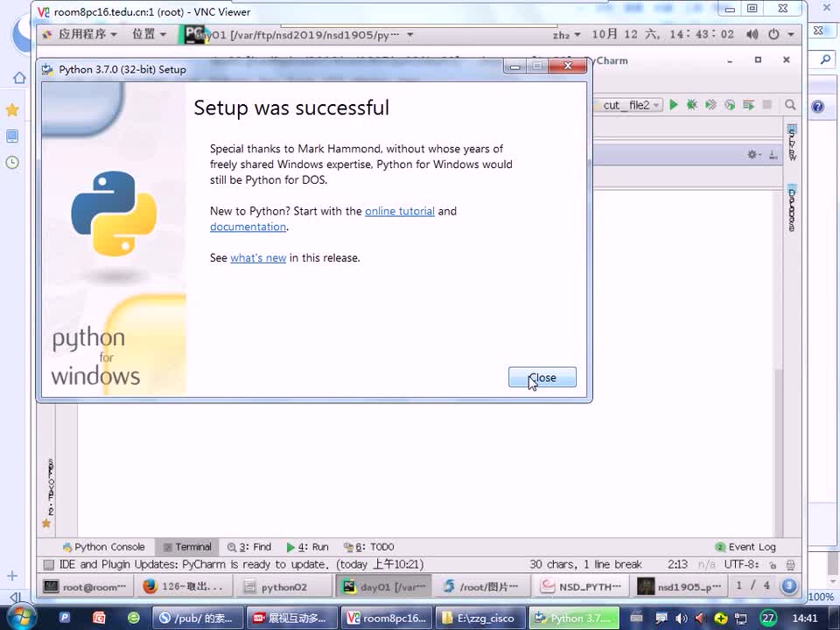The width and height of the screenshot is (840, 630).
Task: Click the PyCharm update notification text
Action: 241,564
